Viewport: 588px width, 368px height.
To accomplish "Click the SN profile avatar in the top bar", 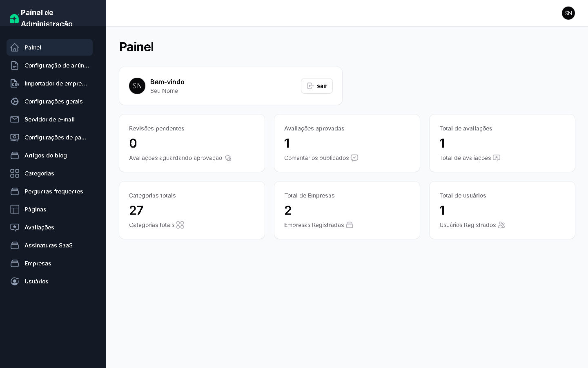I will tap(568, 13).
